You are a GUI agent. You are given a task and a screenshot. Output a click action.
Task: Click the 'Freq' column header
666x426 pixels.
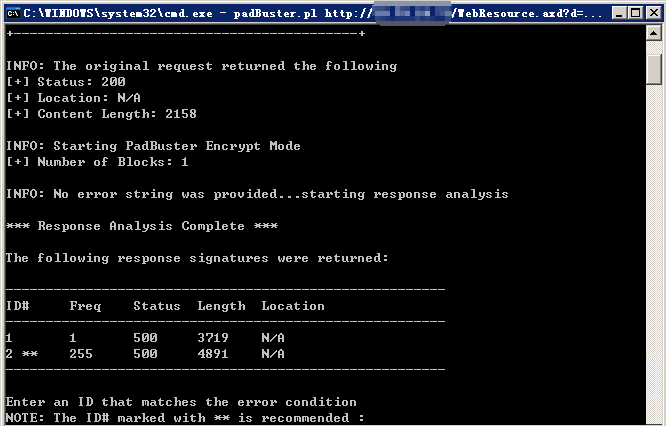(x=85, y=306)
